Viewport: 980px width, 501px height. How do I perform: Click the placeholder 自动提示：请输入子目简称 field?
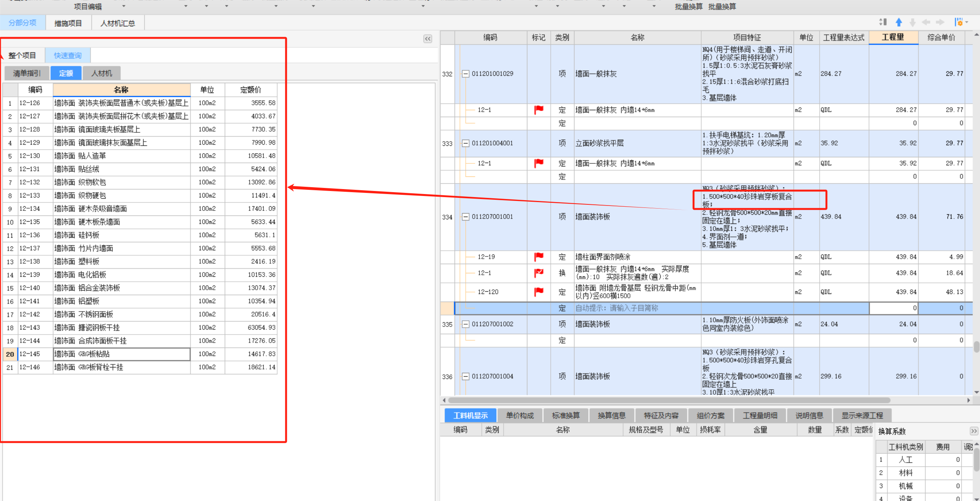pyautogui.click(x=637, y=308)
